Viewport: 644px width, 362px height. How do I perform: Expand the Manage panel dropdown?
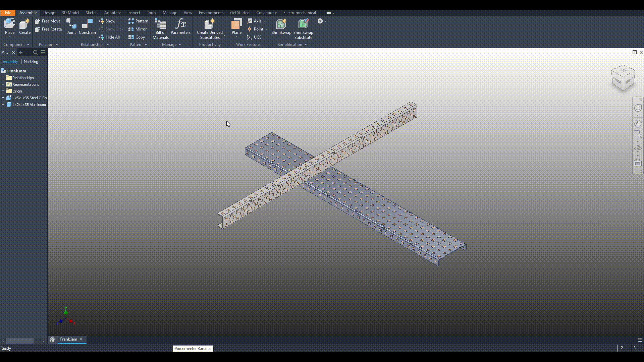(x=180, y=45)
